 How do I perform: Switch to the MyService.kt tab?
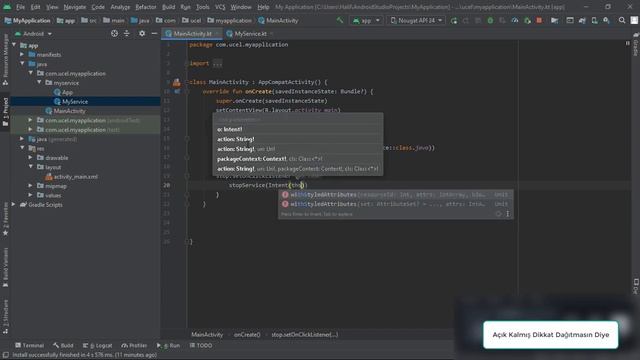tap(250, 33)
